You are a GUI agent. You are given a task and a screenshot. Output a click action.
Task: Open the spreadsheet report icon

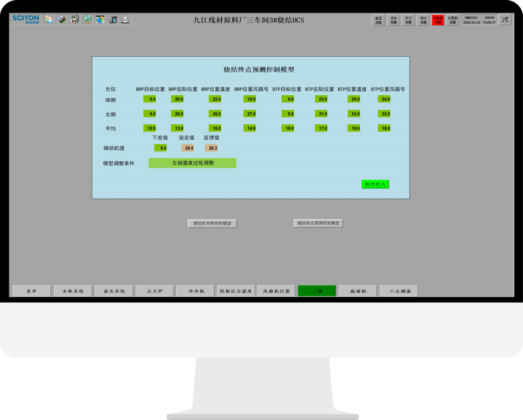pos(87,19)
